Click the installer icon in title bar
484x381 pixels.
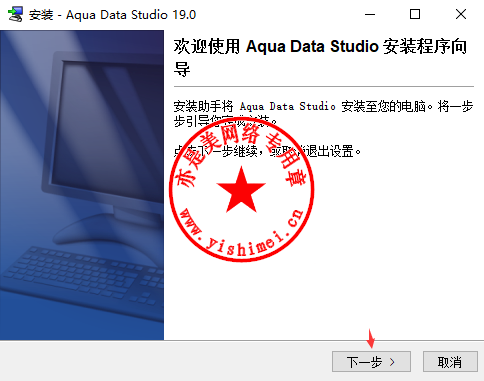[15, 14]
